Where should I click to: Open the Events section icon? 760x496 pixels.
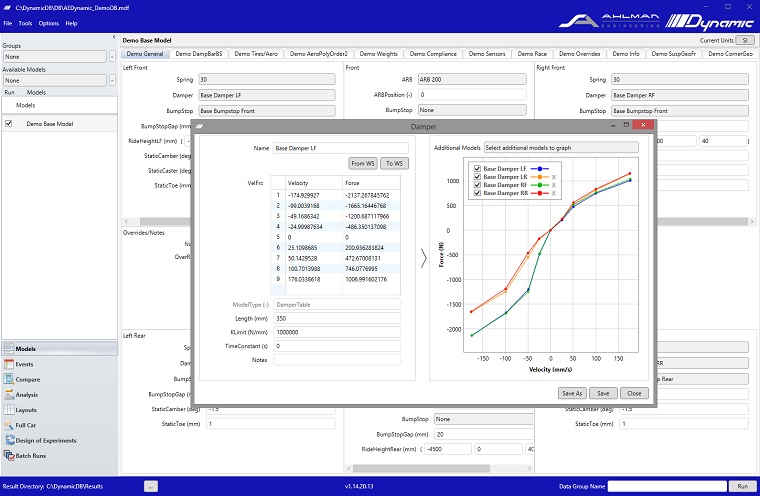pyautogui.click(x=8, y=365)
